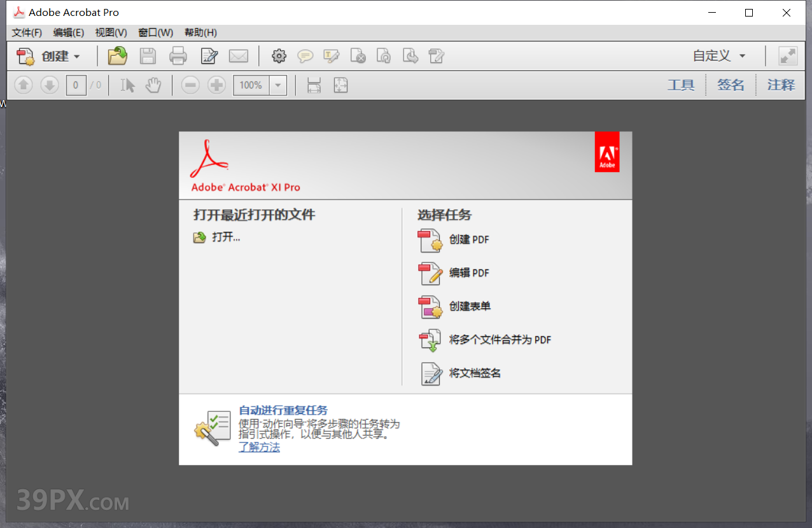Select the Hand tool
812x528 pixels.
click(x=154, y=85)
